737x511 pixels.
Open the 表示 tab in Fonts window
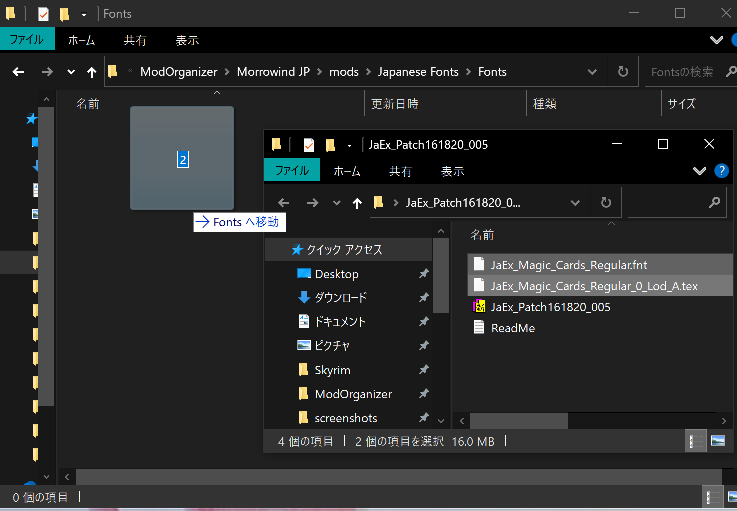[187, 40]
